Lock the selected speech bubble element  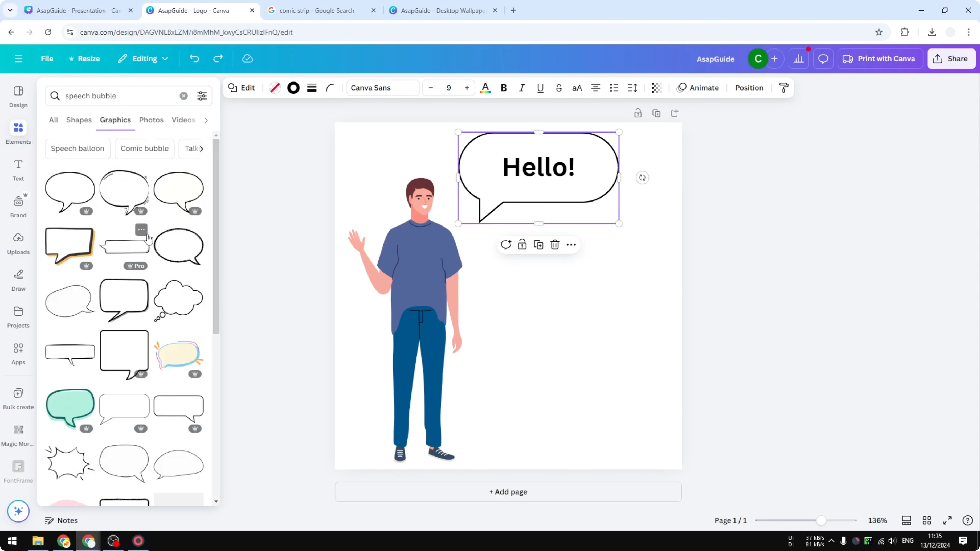522,245
